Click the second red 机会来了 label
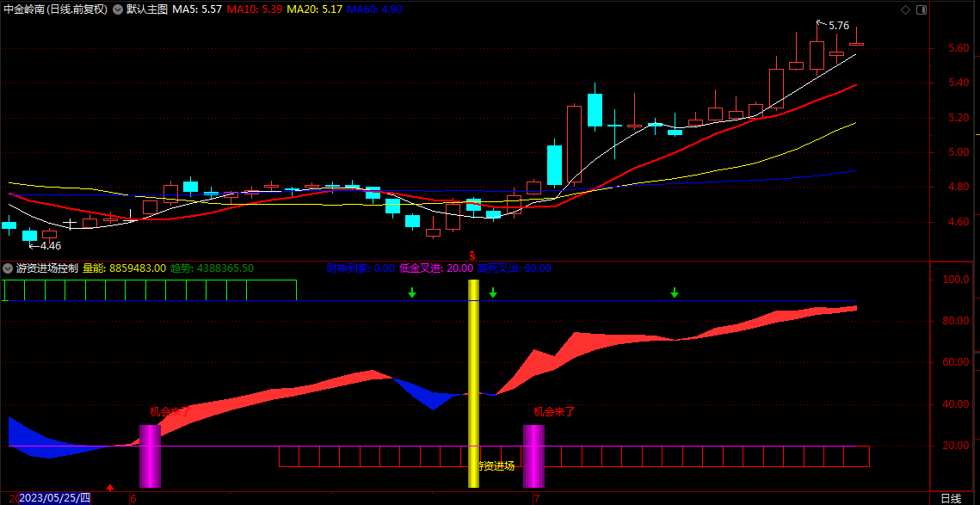 click(x=554, y=412)
